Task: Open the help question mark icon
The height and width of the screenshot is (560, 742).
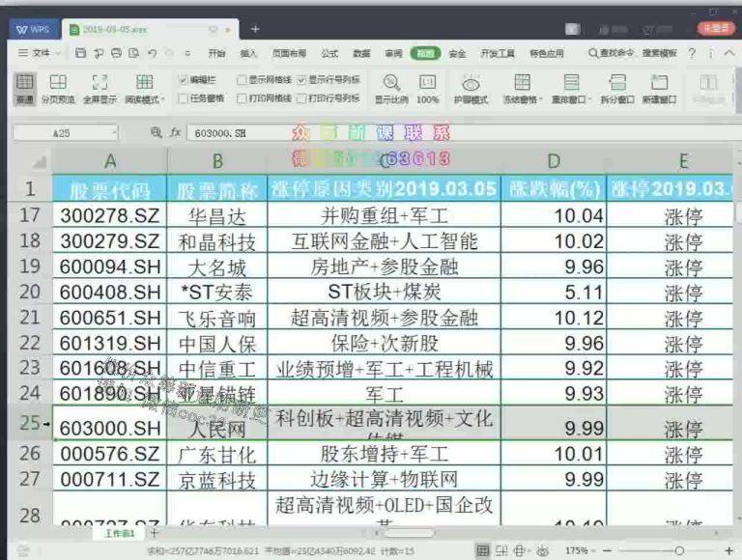Action: (x=692, y=53)
